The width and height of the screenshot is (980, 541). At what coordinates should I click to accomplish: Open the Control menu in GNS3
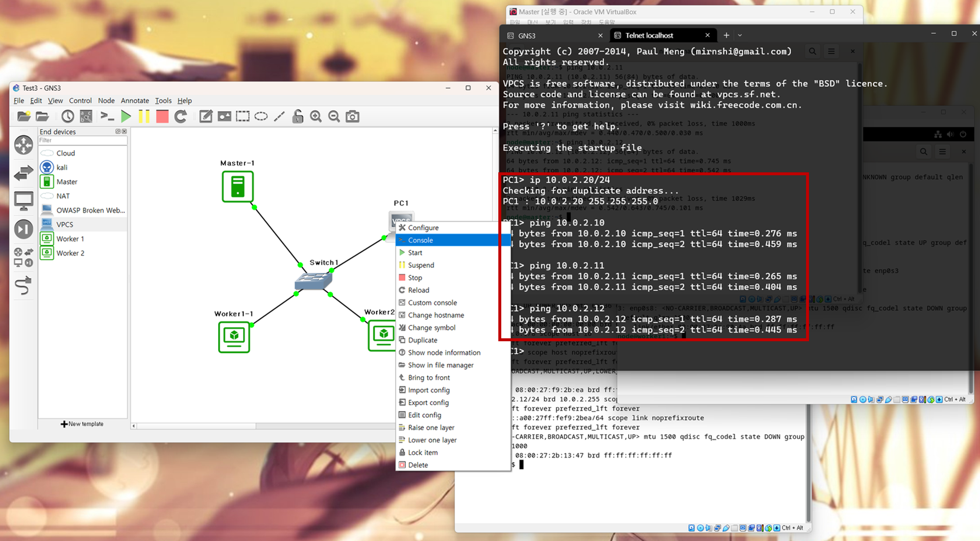pyautogui.click(x=80, y=100)
